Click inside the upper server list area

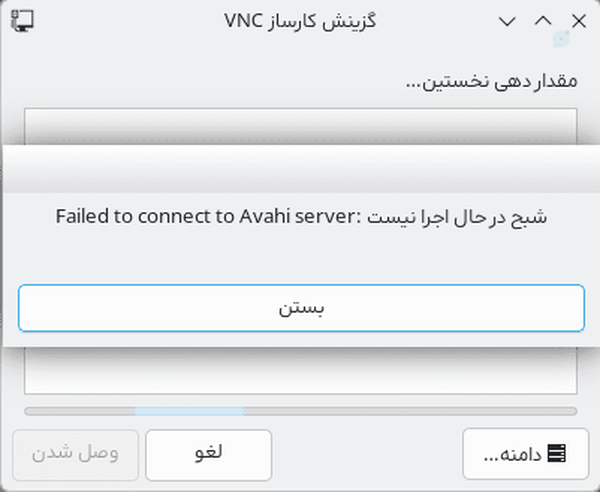tap(300, 126)
